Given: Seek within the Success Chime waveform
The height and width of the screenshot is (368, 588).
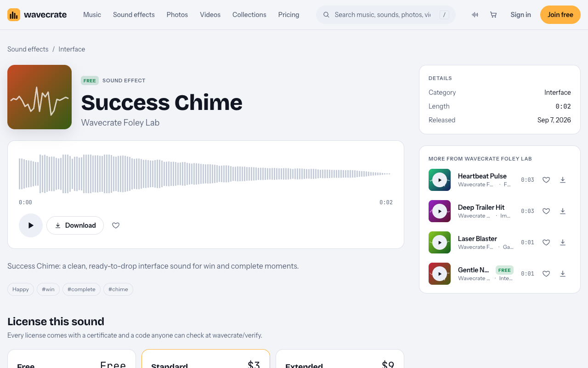Looking at the screenshot, I should click(206, 174).
